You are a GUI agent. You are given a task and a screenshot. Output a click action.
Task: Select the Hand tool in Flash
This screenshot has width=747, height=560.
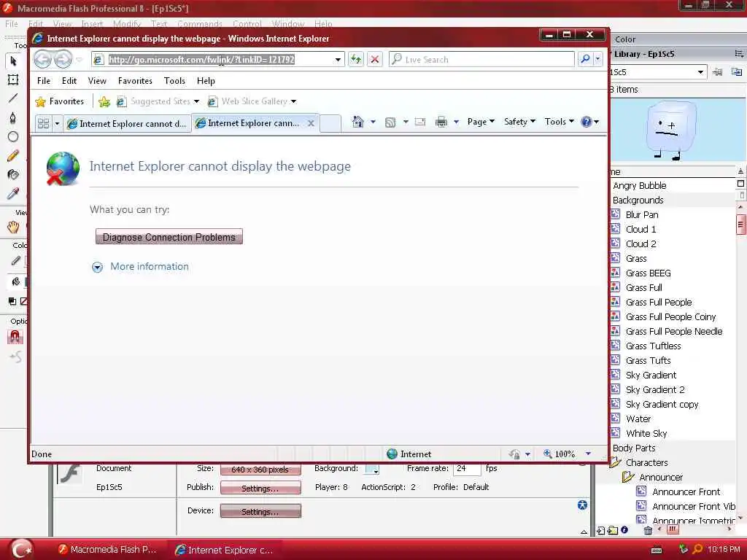(x=13, y=227)
